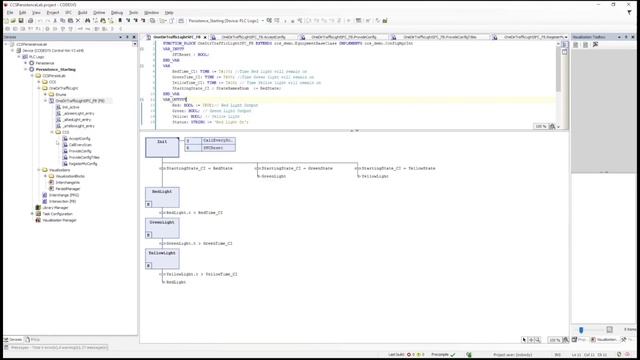Select transition RedLight.t > RedTime_CI

coord(194,213)
